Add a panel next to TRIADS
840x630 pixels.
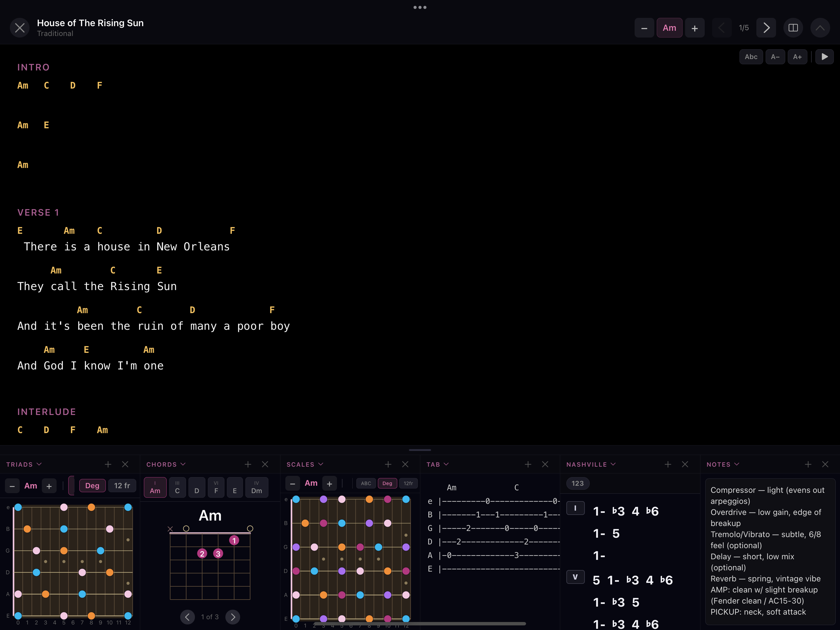tap(108, 464)
